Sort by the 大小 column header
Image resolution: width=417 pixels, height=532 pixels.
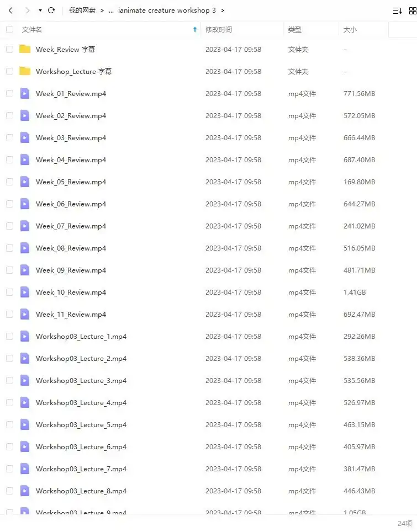[x=350, y=29]
